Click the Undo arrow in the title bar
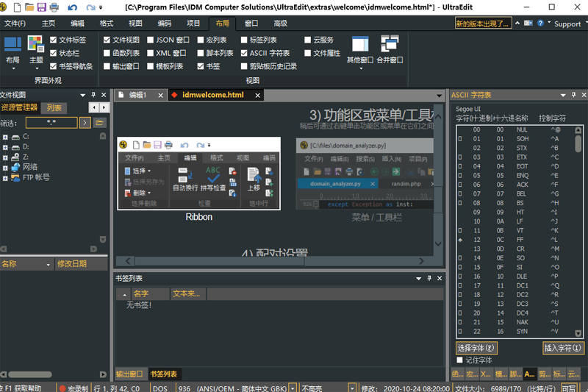This screenshot has width=588, height=392. (73, 7)
